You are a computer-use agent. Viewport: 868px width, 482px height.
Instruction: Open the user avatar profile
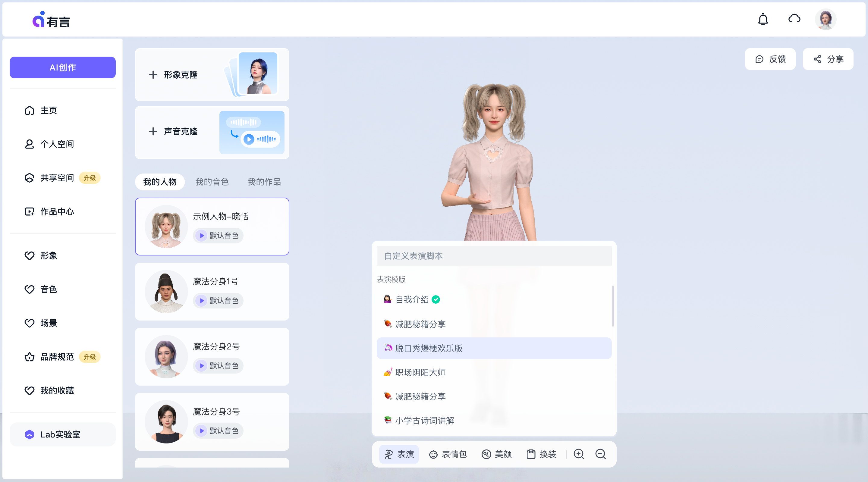tap(825, 20)
